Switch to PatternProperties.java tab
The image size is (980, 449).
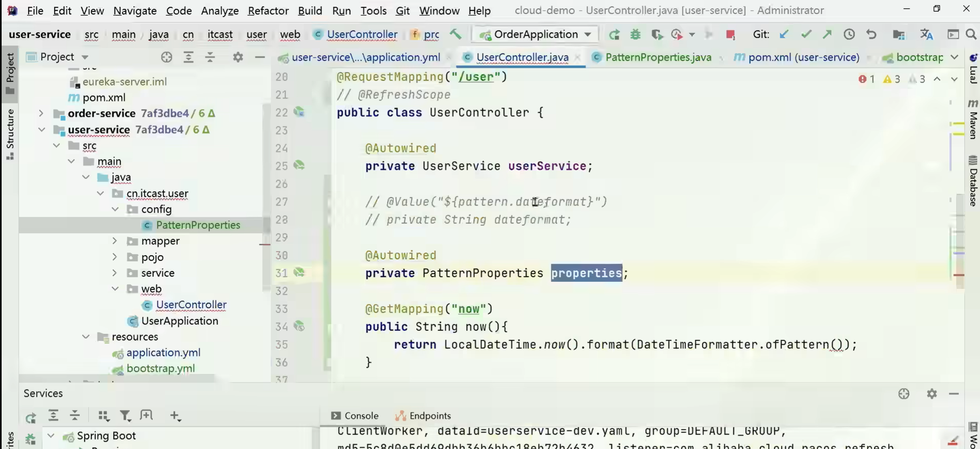click(x=658, y=57)
